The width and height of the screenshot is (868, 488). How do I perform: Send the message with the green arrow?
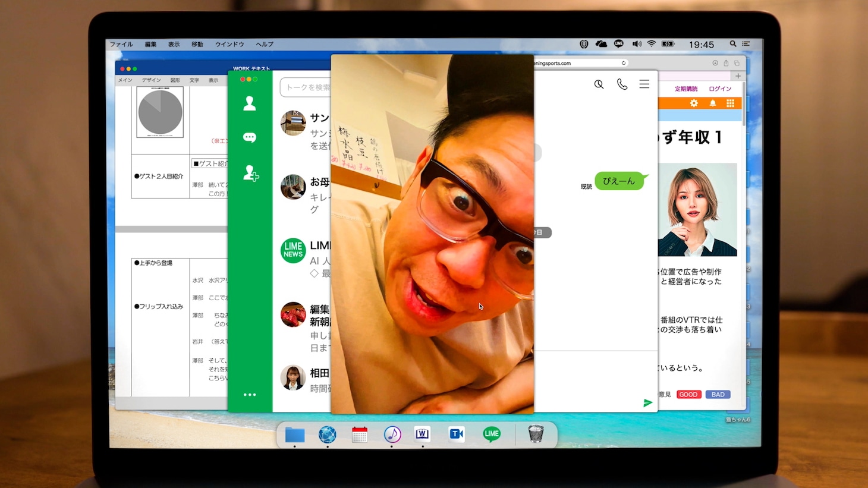pos(647,403)
